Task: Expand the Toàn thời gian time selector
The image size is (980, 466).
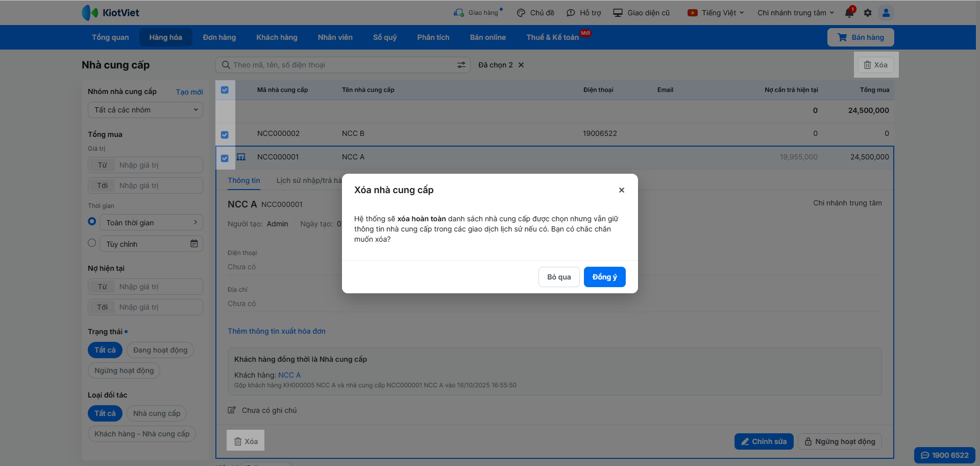Action: pyautogui.click(x=151, y=222)
